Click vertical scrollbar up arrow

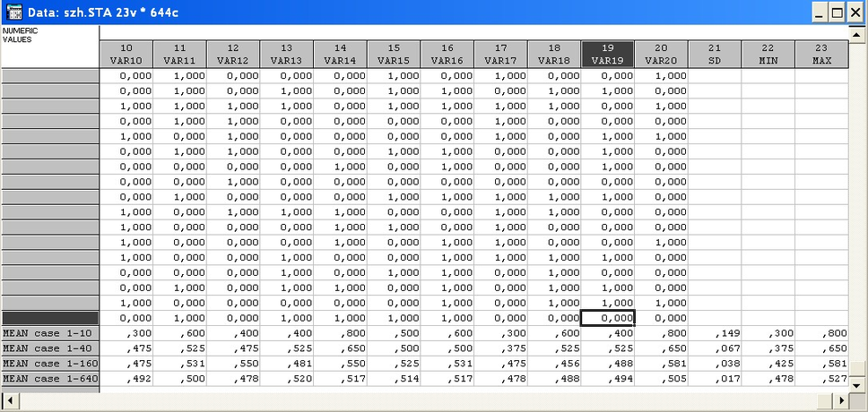(856, 33)
